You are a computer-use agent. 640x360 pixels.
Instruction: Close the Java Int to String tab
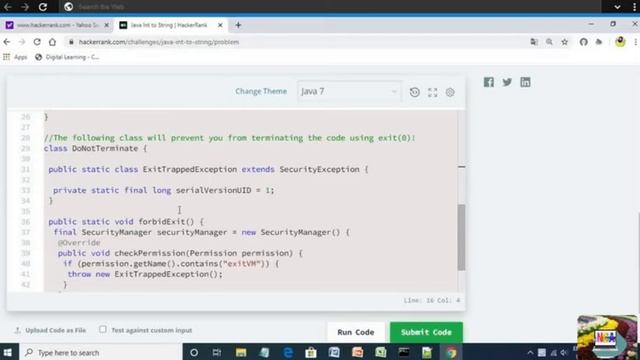[x=220, y=25]
